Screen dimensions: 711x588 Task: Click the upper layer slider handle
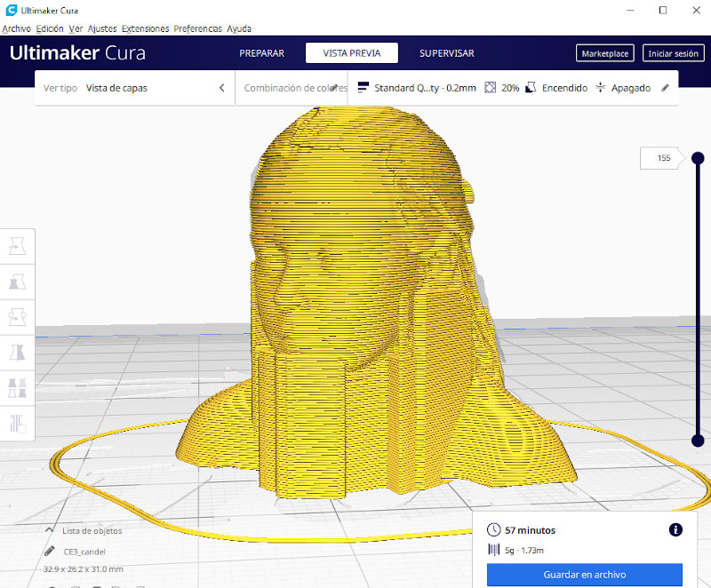[x=698, y=158]
